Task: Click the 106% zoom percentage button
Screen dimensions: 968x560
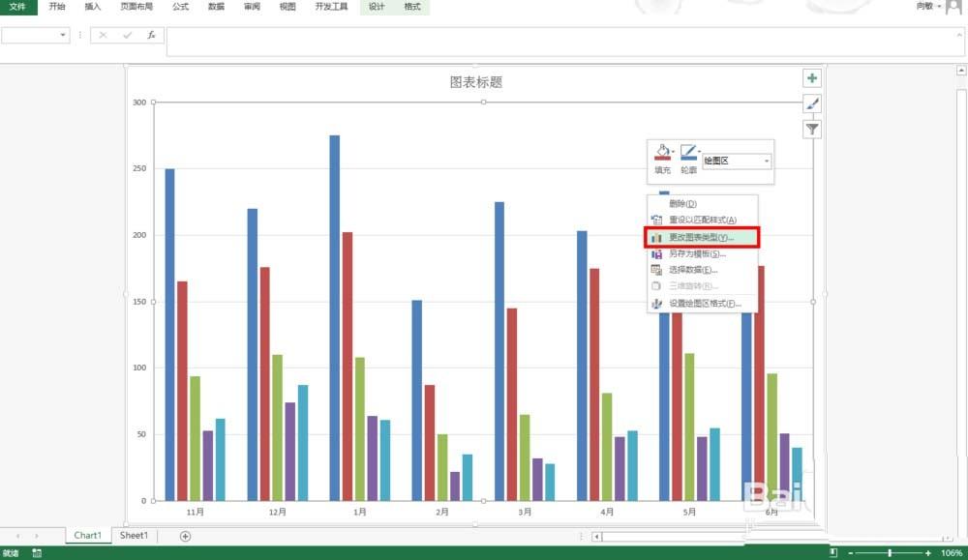Action: click(x=953, y=552)
